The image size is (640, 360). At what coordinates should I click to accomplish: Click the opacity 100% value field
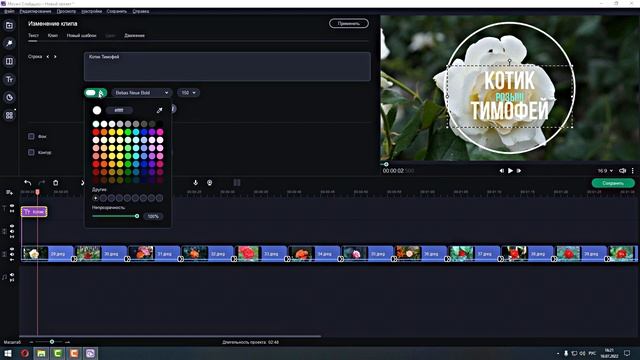[153, 216]
